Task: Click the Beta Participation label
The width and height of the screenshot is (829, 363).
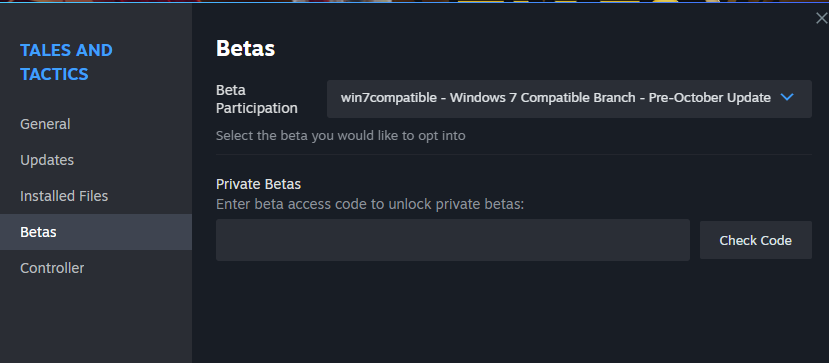Action: (x=256, y=99)
